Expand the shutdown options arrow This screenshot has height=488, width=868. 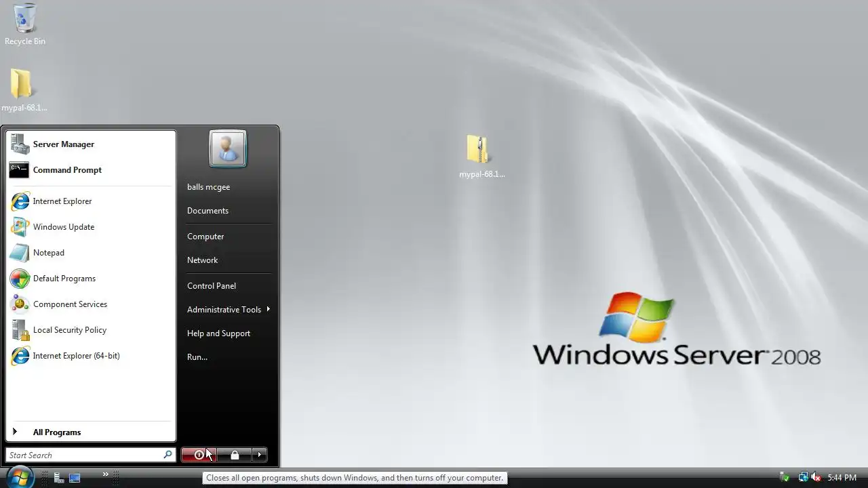click(260, 455)
